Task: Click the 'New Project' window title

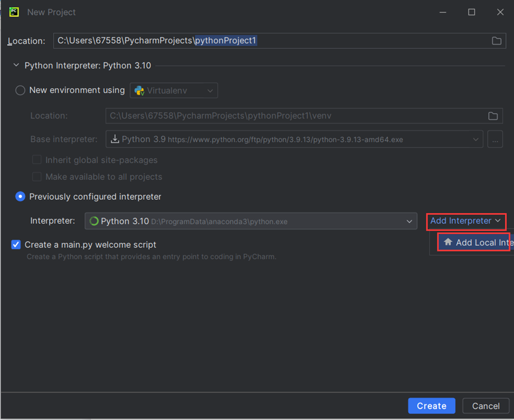Action: click(51, 12)
